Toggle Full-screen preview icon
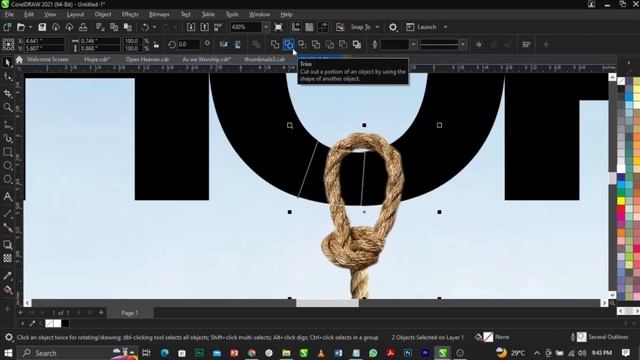The image size is (640, 360). [278, 27]
